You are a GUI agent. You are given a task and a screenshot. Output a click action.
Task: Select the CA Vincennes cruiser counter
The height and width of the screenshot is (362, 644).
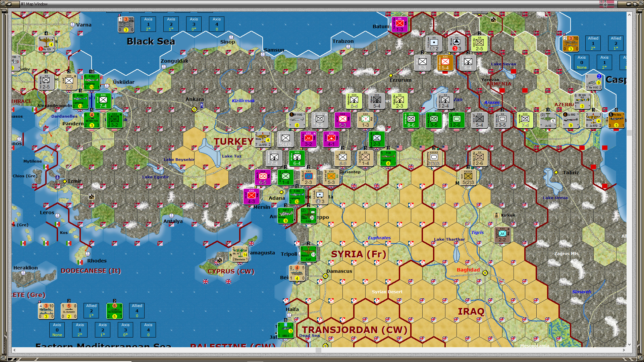point(114,311)
